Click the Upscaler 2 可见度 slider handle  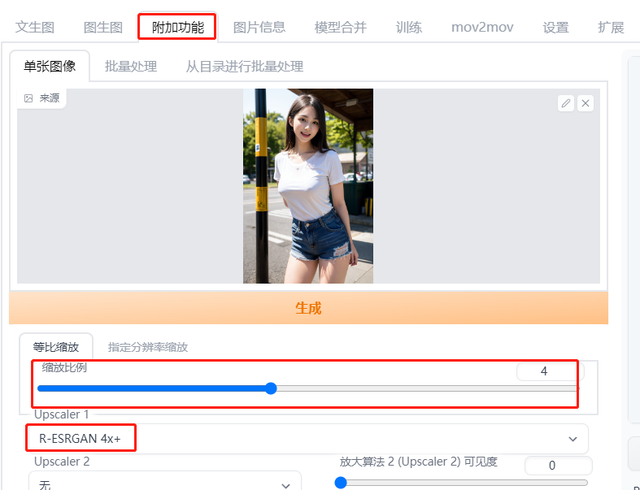[x=340, y=483]
